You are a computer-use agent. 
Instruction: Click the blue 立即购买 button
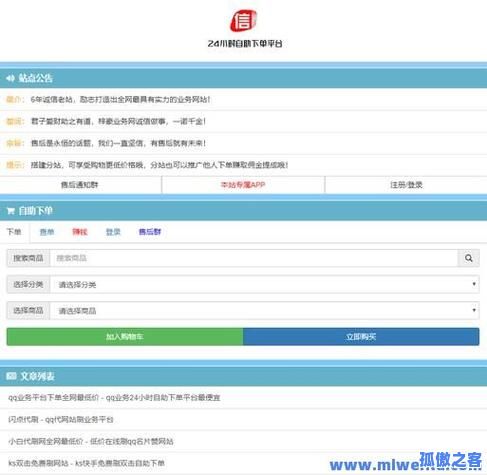point(361,337)
